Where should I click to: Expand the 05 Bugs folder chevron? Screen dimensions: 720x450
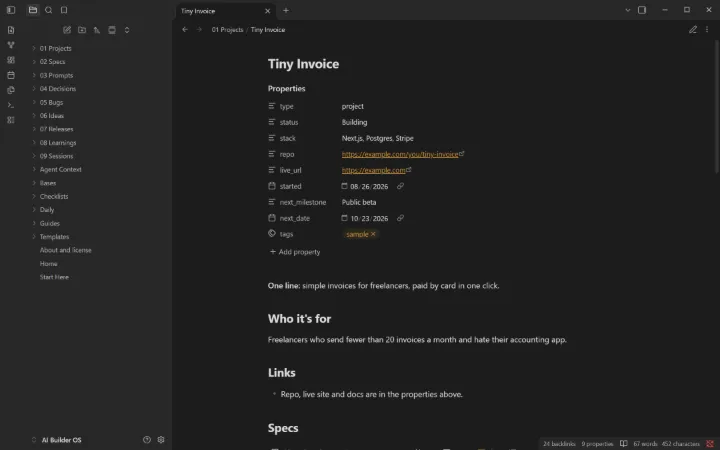tap(34, 102)
